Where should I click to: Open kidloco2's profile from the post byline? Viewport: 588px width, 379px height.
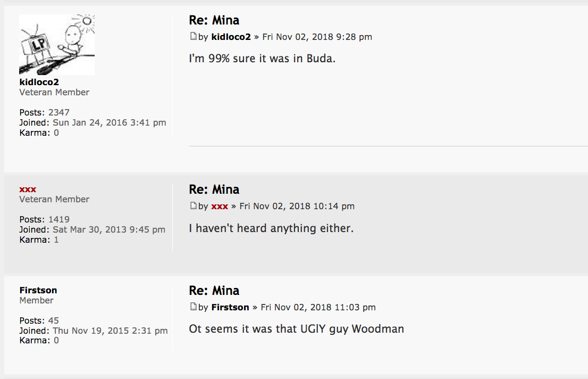coord(231,37)
